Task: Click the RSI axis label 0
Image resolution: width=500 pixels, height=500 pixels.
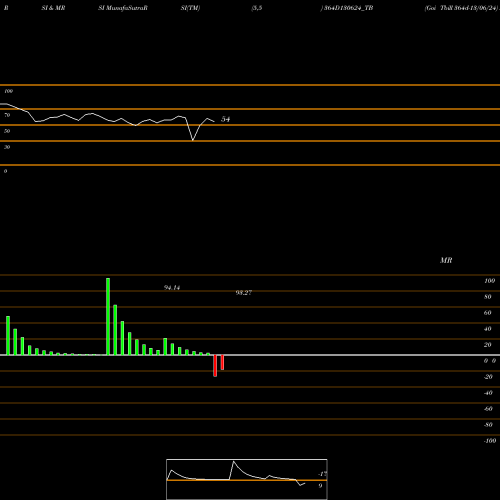Action: point(5,171)
